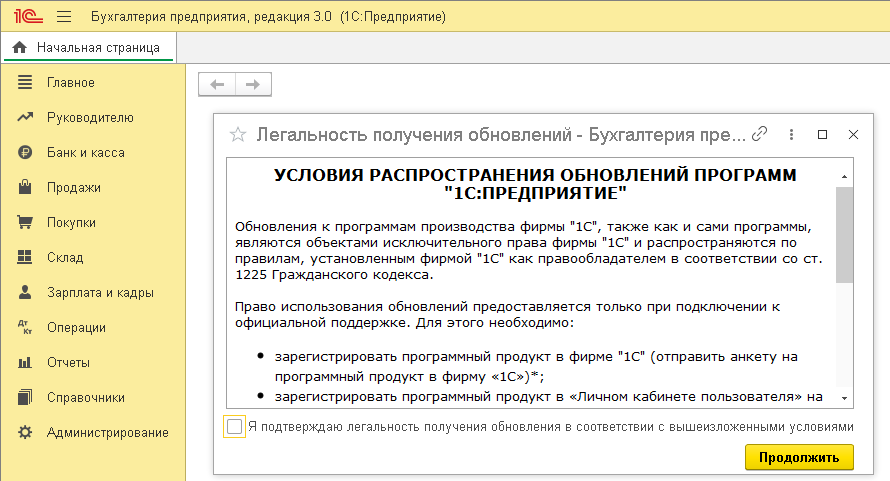This screenshot has height=481, width=890.
Task: Open the Склад section
Action: pos(65,257)
